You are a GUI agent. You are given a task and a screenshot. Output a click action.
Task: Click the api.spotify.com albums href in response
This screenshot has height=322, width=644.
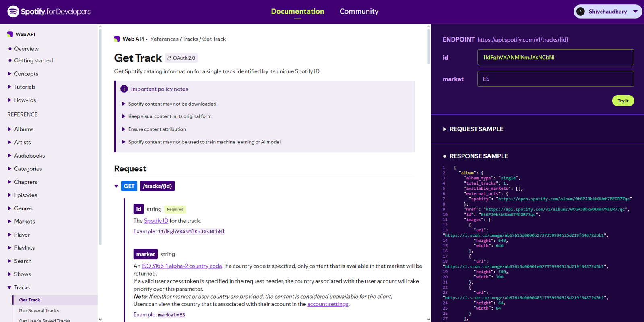pyautogui.click(x=555, y=210)
